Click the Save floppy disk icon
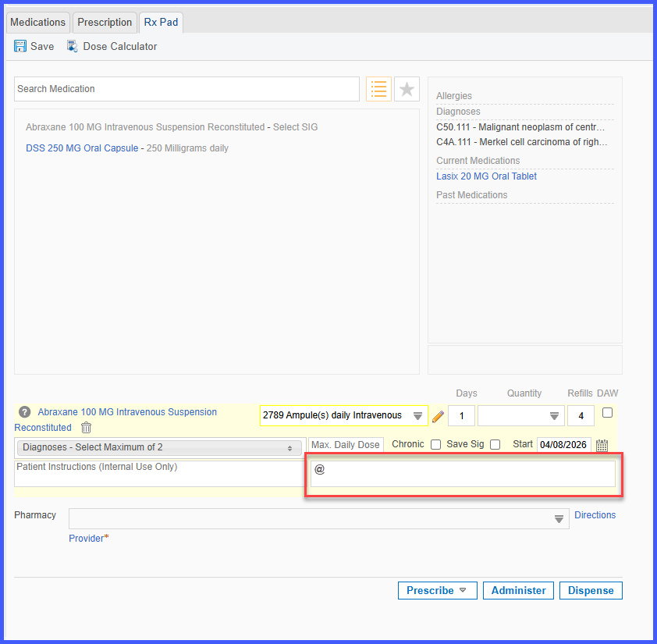 (x=20, y=46)
